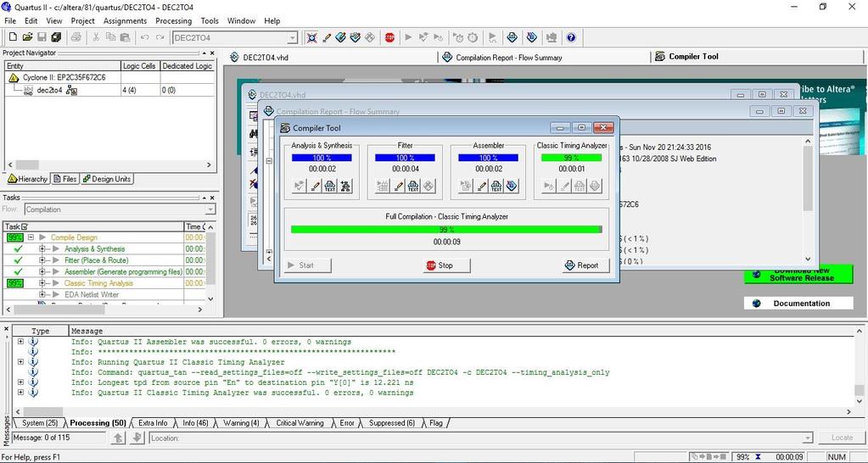Select the Warning (4) messages tab
Image resolution: width=868 pixels, height=463 pixels.
(240, 423)
